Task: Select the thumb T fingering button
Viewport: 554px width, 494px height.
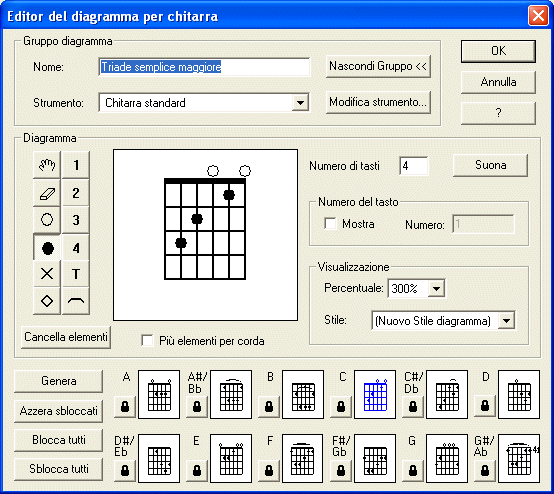Action: point(76,274)
